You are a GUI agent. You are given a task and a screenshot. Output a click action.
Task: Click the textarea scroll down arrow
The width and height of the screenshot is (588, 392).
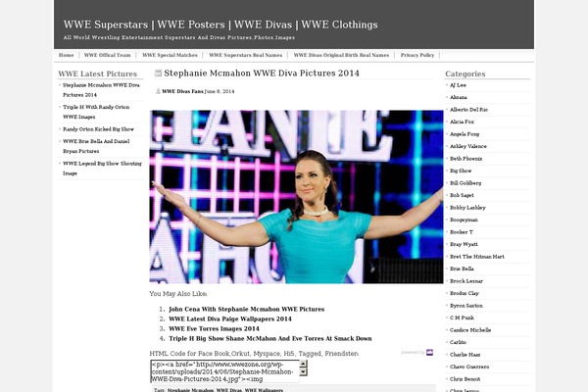pyautogui.click(x=303, y=371)
